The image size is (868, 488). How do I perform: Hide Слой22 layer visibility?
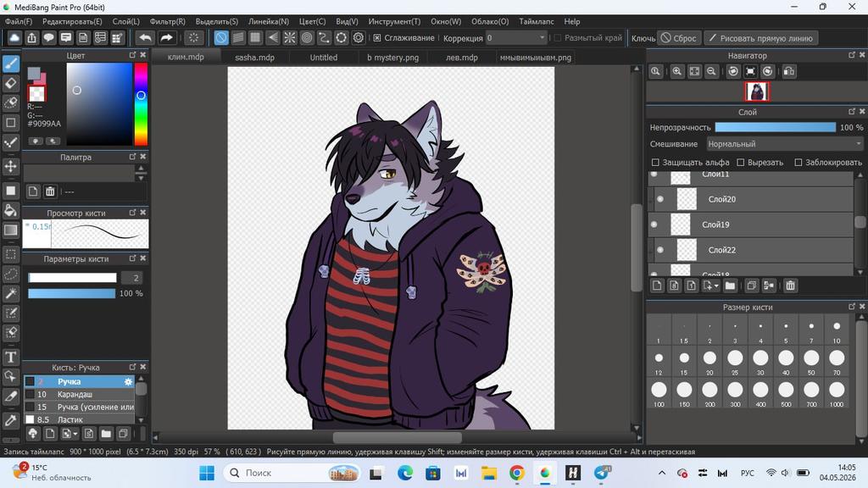(659, 250)
